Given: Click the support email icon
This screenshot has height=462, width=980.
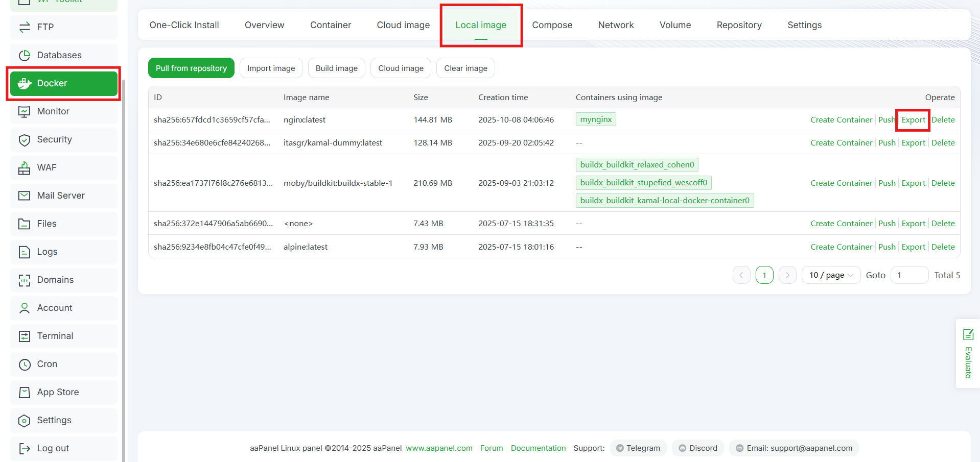Looking at the screenshot, I should (739, 448).
